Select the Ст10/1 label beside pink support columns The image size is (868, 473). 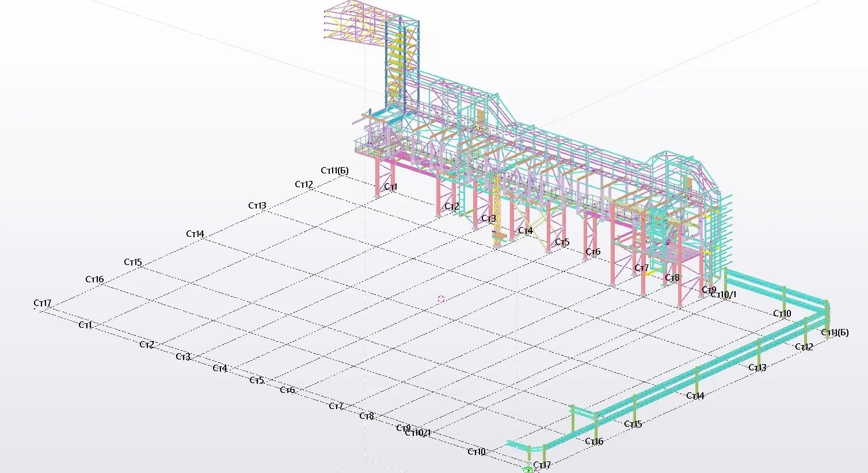(724, 295)
